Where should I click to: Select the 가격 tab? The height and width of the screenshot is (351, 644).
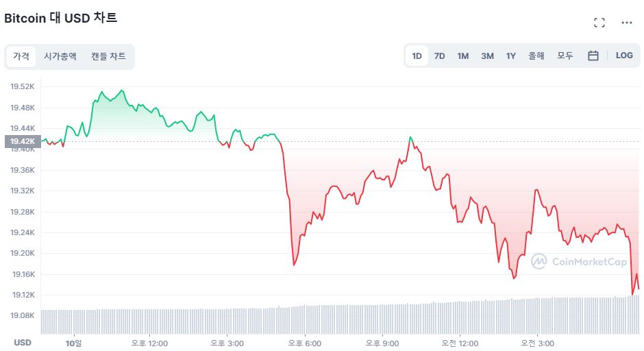21,56
